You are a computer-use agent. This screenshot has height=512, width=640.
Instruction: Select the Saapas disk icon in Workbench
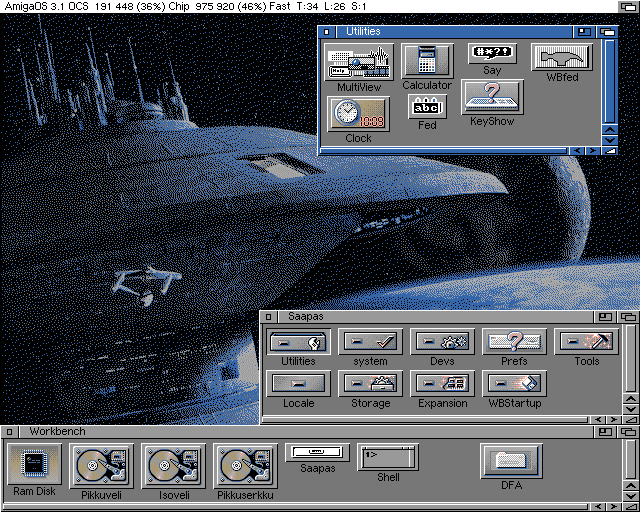click(x=317, y=452)
